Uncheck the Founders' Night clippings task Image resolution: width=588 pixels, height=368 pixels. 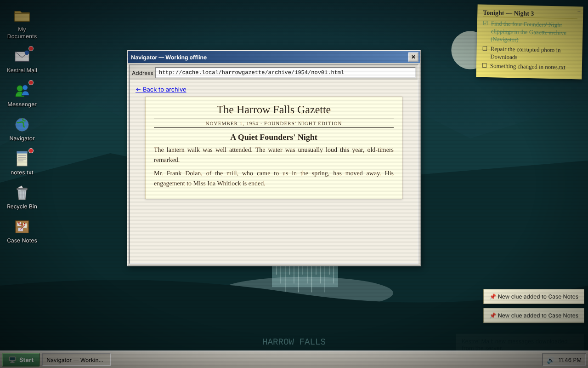486,23
